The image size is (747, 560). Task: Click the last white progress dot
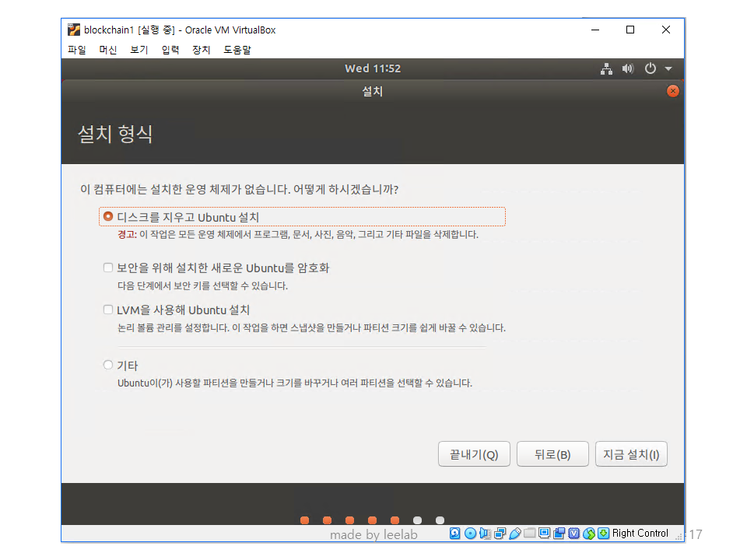pos(440,520)
